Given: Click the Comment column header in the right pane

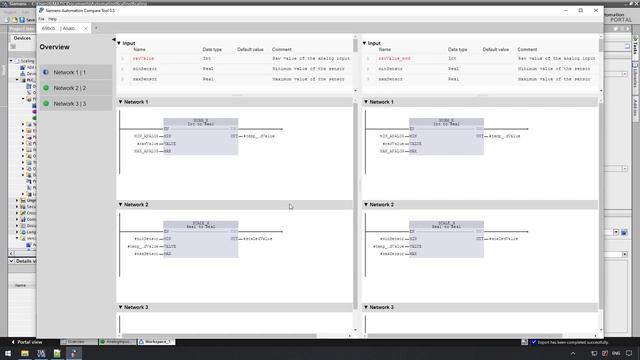Looking at the screenshot, I should pos(527,49).
